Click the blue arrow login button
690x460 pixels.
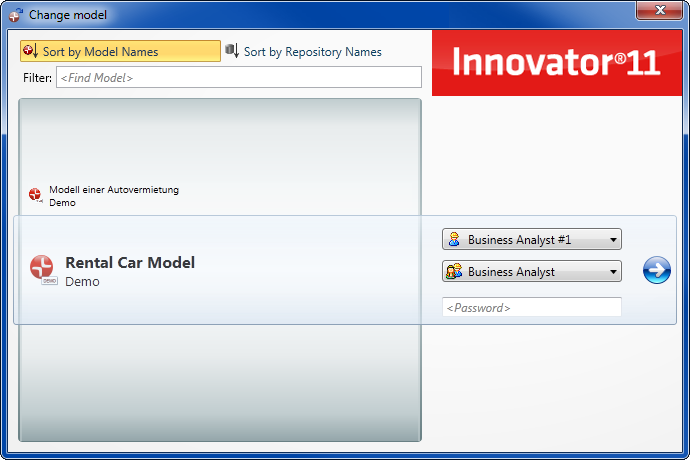click(656, 270)
